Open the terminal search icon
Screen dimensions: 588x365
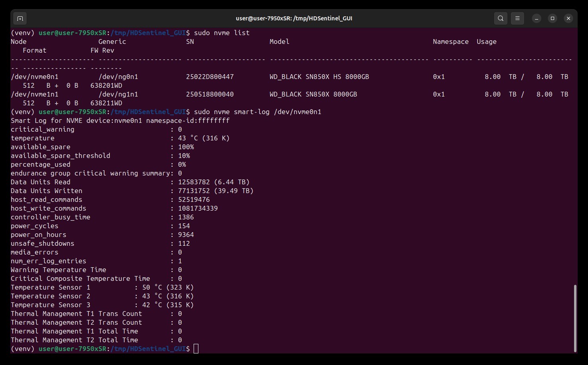(x=501, y=18)
